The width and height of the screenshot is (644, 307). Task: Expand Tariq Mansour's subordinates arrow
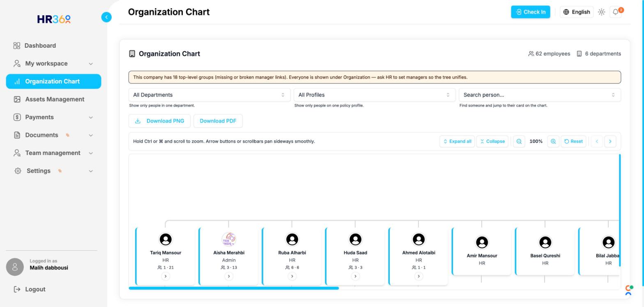pos(166,276)
